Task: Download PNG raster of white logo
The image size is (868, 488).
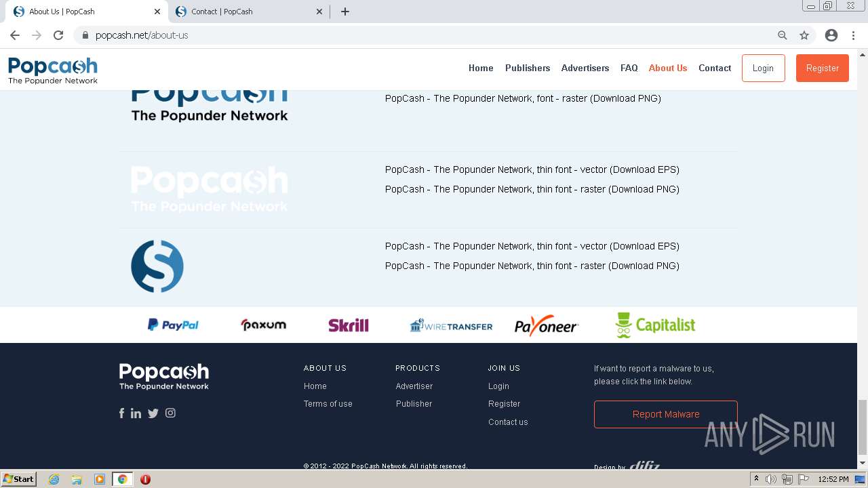Action: (x=532, y=189)
